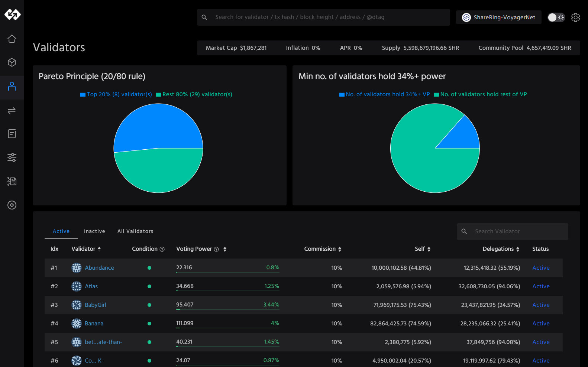Toggle the light/dark theme switch

(556, 17)
